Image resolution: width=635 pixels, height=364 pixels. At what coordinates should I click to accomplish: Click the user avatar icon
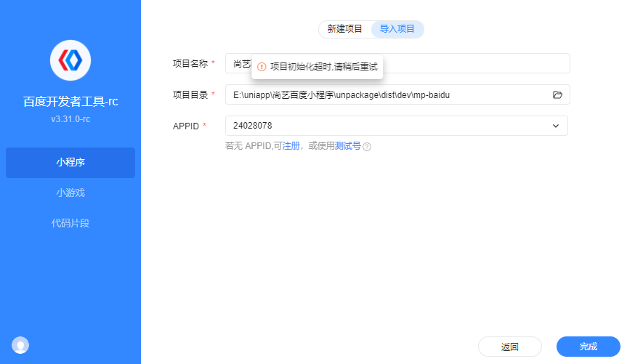point(20,345)
